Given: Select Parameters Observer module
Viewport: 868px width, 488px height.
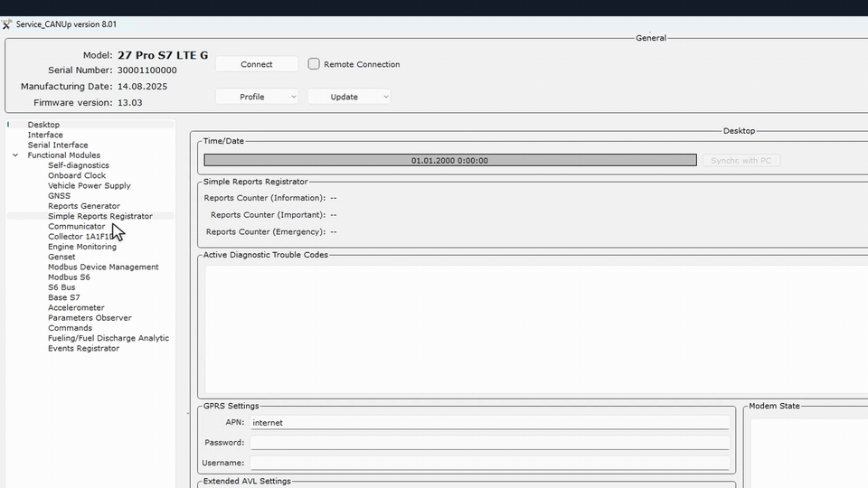Looking at the screenshot, I should (90, 317).
